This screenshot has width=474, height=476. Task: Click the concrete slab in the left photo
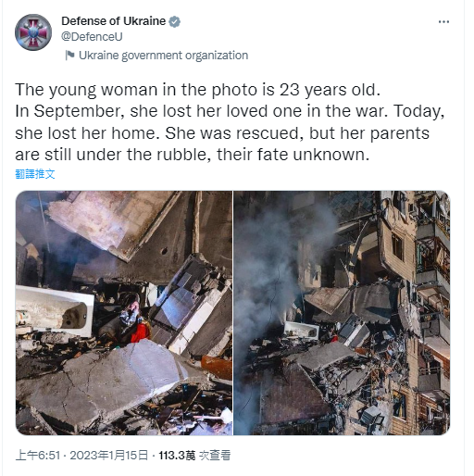[x=102, y=382]
